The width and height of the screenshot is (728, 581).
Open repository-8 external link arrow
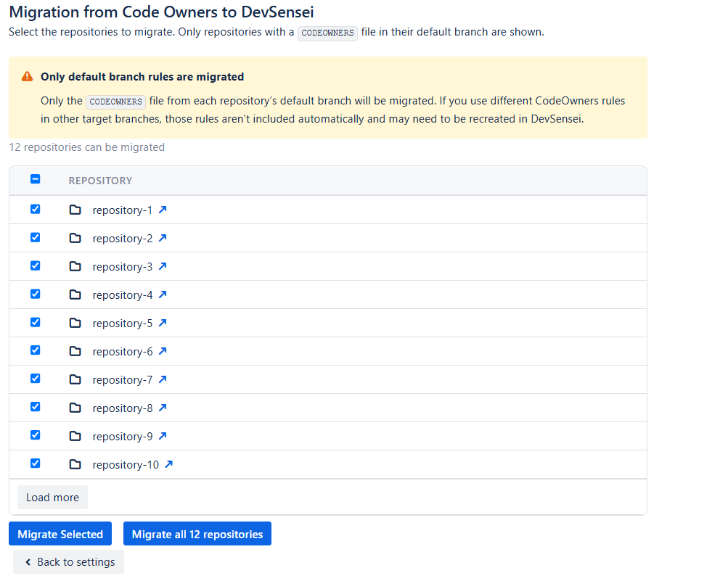(x=163, y=408)
